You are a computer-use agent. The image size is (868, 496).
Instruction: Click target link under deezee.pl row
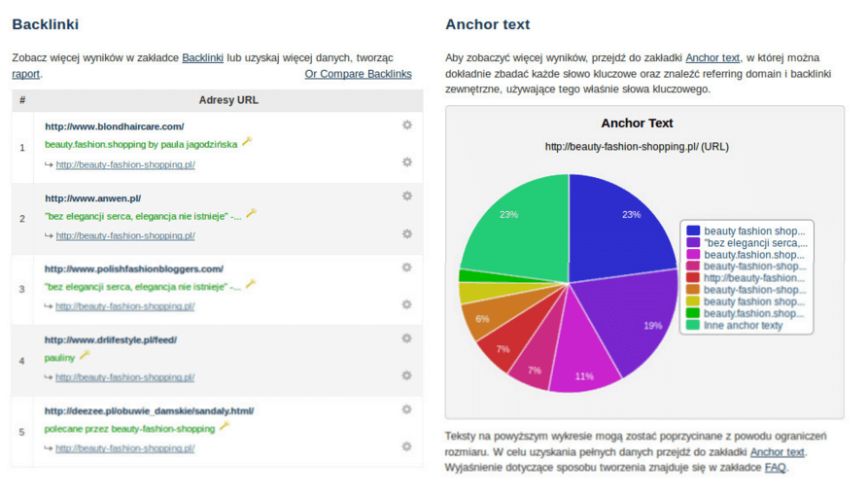pyautogui.click(x=124, y=448)
